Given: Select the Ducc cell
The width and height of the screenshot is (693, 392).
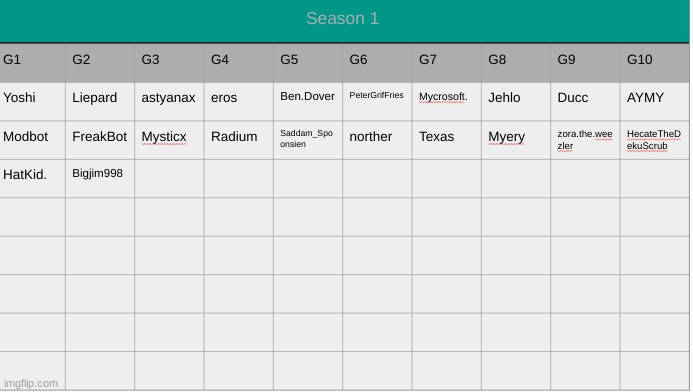Looking at the screenshot, I should tap(586, 102).
